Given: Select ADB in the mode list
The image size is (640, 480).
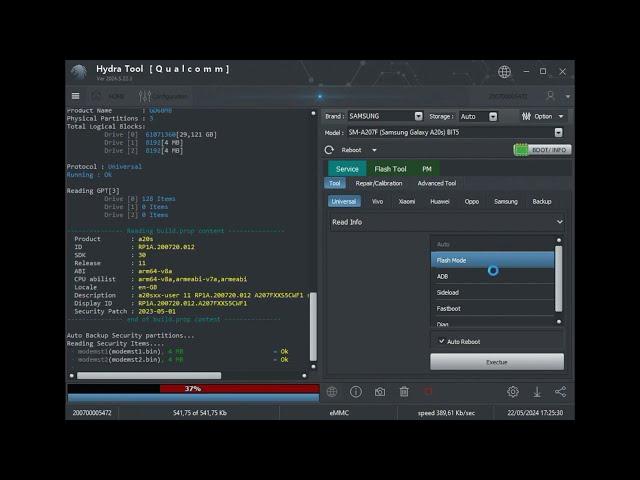Looking at the screenshot, I should (492, 276).
